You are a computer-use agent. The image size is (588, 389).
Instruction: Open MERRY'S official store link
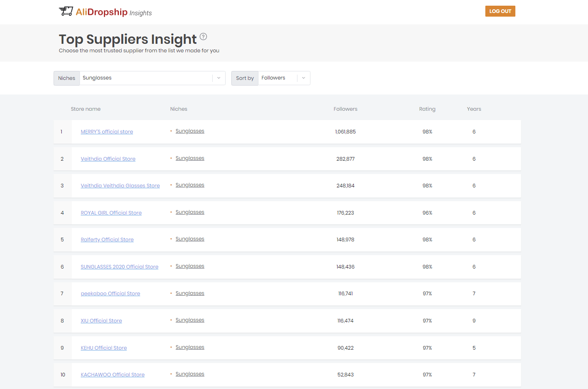coord(107,131)
